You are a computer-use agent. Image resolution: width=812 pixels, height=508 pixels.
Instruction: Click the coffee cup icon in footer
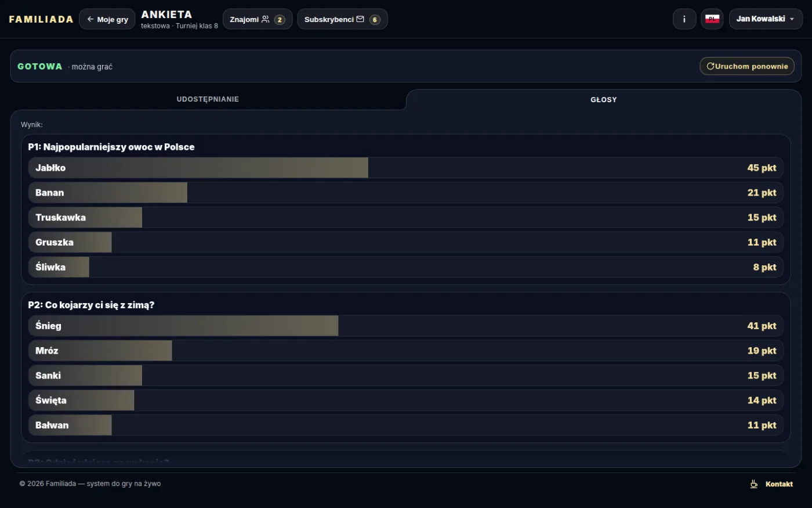(x=754, y=484)
